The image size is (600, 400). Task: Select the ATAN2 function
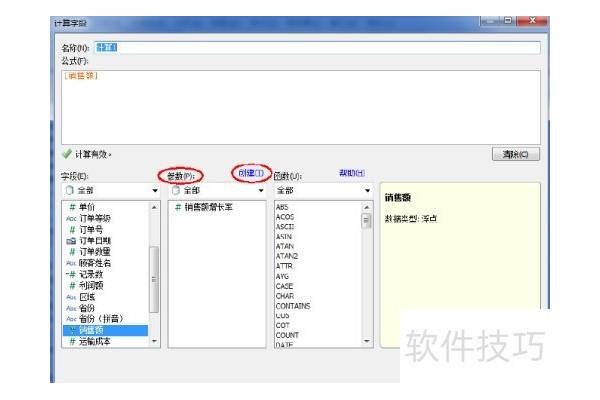287,256
